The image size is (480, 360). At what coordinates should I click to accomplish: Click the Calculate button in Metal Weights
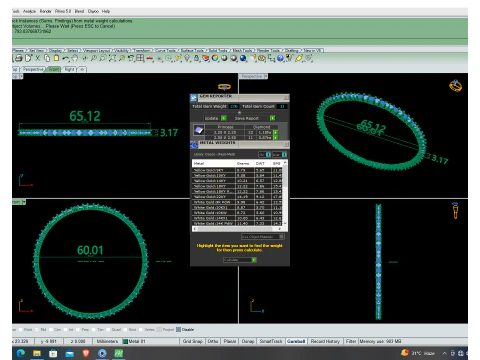240,260
